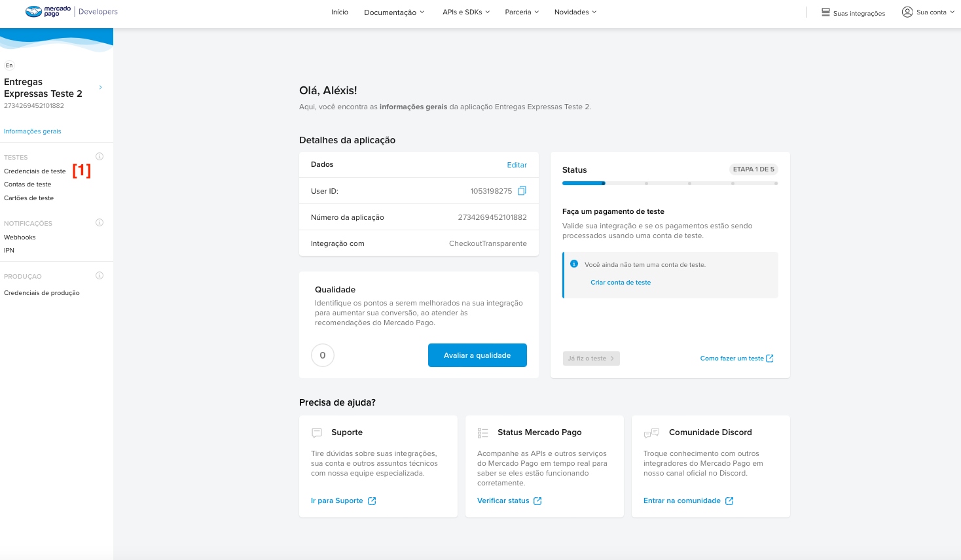Go to the Início menu item
961x560 pixels.
(340, 12)
